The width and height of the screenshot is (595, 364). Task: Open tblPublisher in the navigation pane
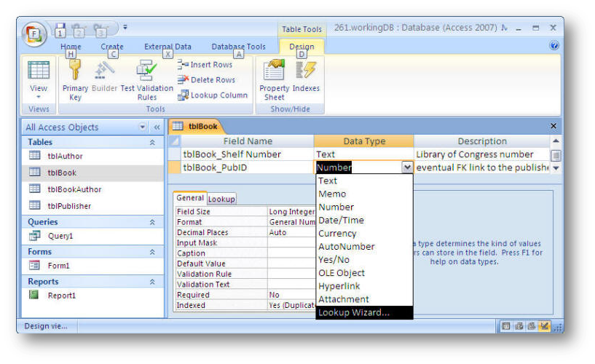coord(69,206)
